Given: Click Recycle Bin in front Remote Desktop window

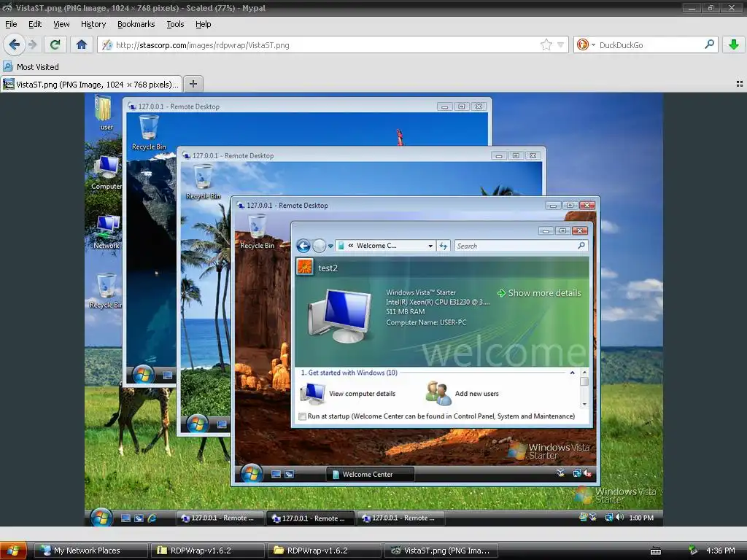Looking at the screenshot, I should [x=258, y=231].
